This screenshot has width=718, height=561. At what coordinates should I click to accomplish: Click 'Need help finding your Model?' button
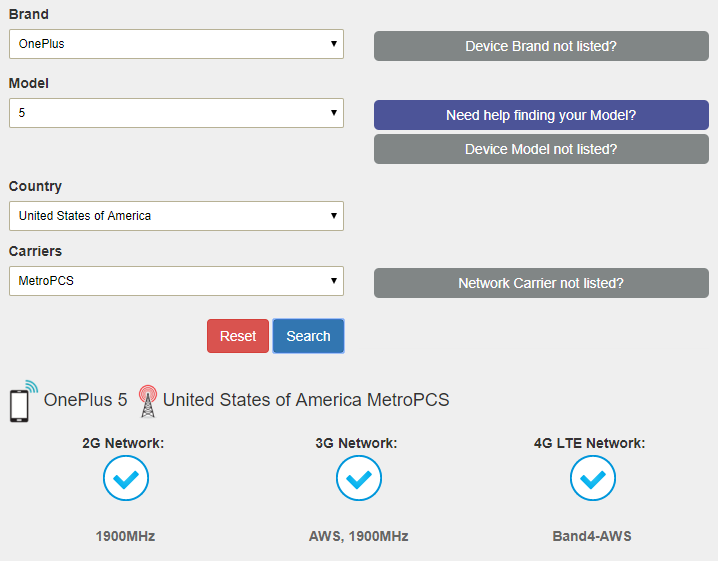(541, 115)
